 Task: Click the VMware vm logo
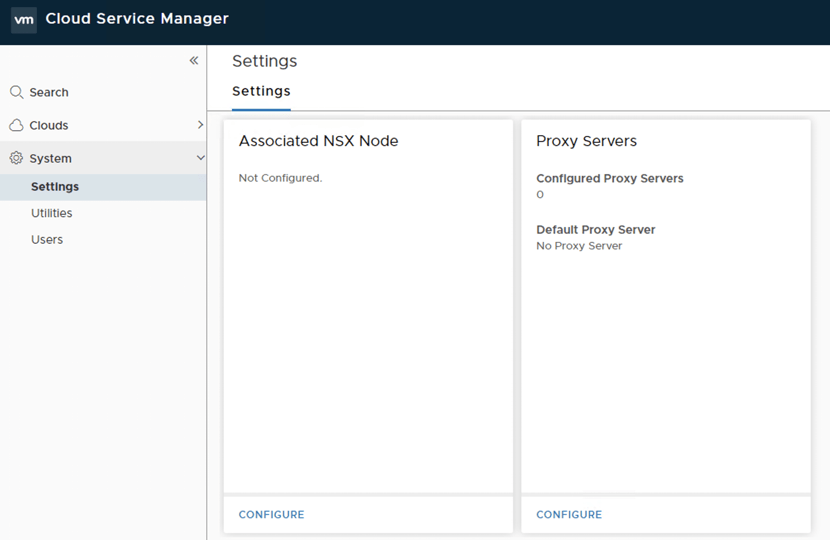tap(23, 20)
